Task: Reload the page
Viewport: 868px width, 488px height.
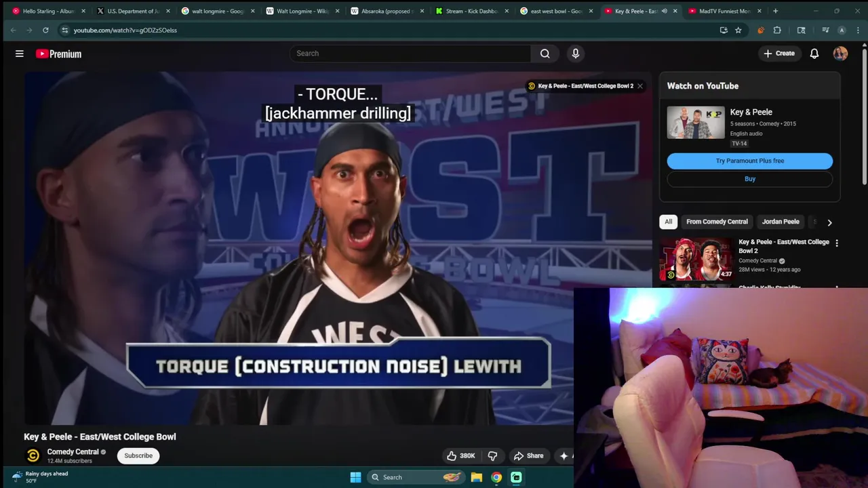Action: 45,30
